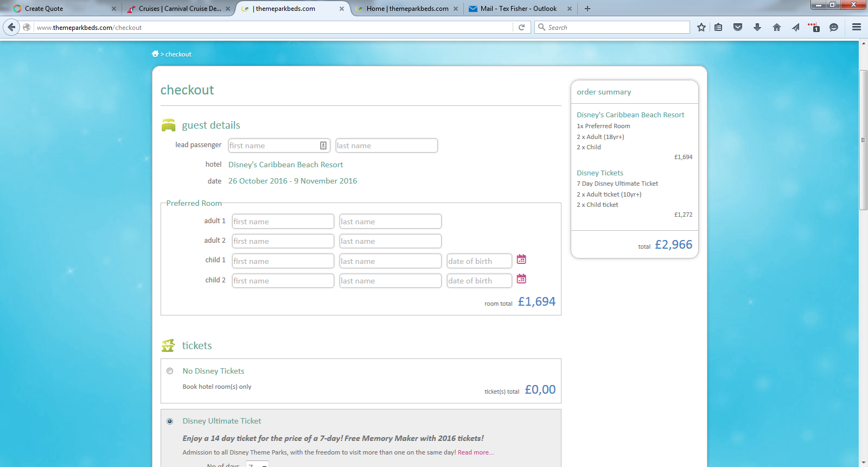The image size is (868, 467).
Task: Focus the child 1 first name field
Action: (283, 261)
